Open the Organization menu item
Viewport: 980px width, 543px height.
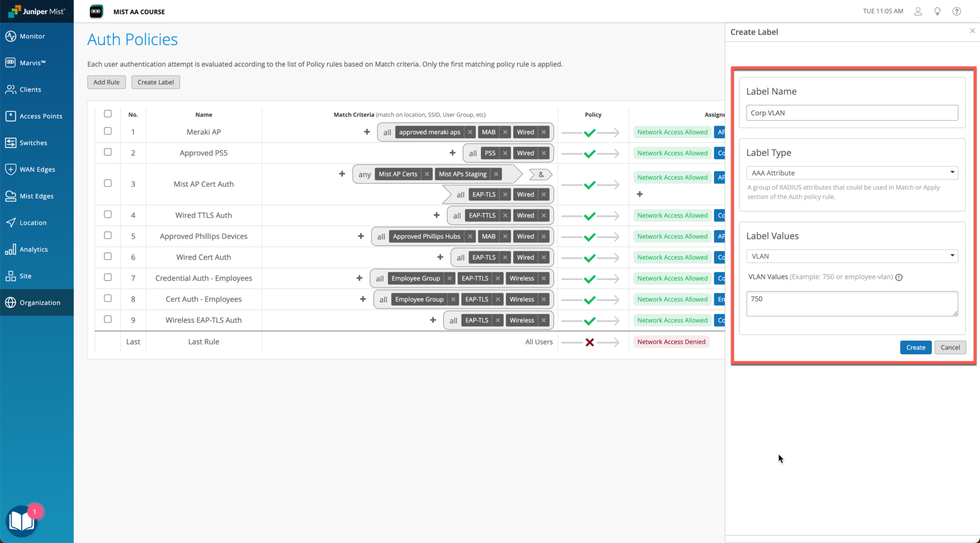(x=40, y=302)
